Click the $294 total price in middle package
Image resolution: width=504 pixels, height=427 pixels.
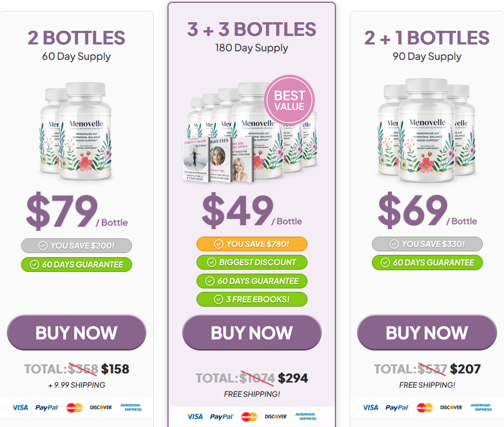[293, 378]
